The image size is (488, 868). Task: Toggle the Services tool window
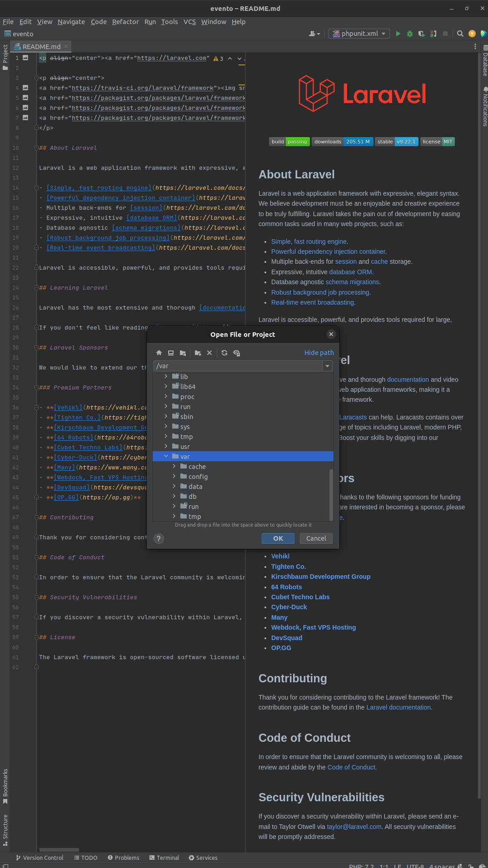pos(203,858)
